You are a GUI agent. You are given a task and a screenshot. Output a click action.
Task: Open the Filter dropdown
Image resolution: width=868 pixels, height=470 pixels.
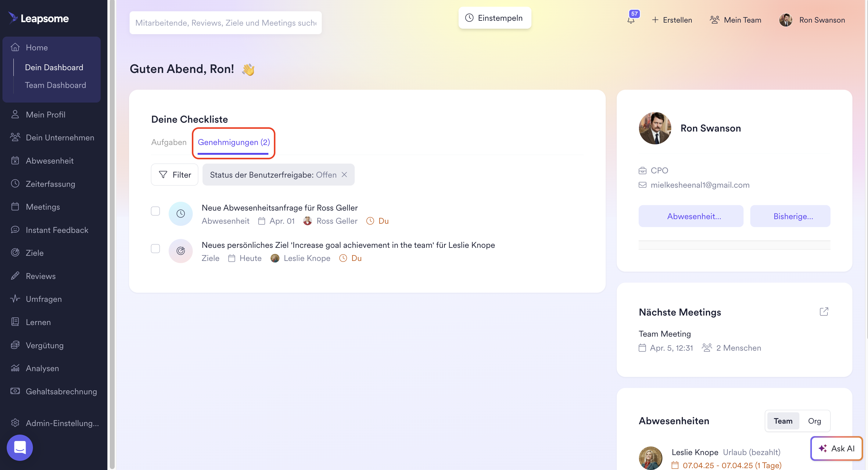[174, 175]
